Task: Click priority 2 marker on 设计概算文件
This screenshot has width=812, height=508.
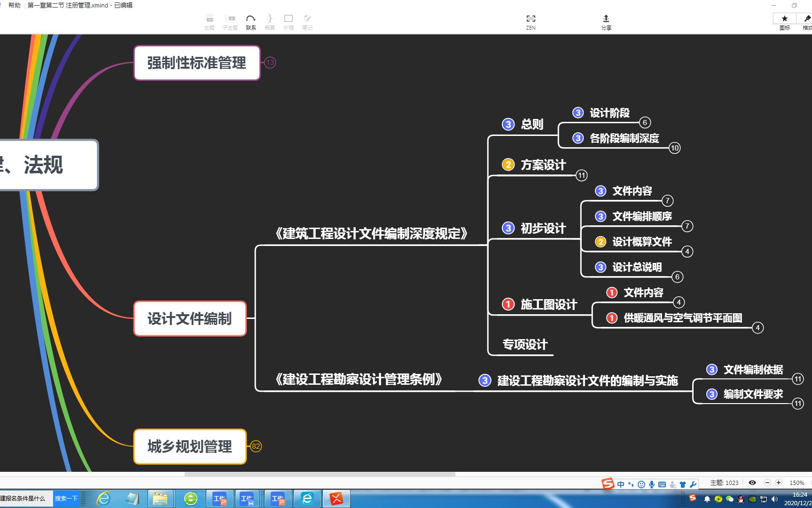Action: point(601,242)
